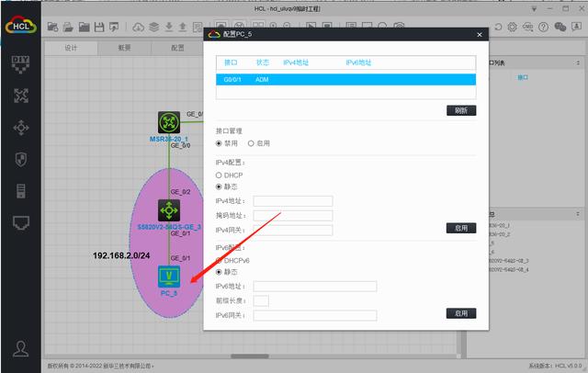Click the 前缀长度 input field
588x373 pixels.
(x=261, y=300)
